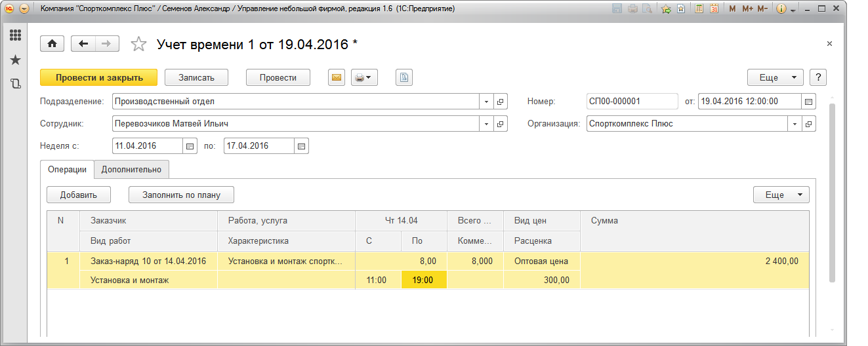
Task: Add document to favorites star
Action: [x=138, y=44]
